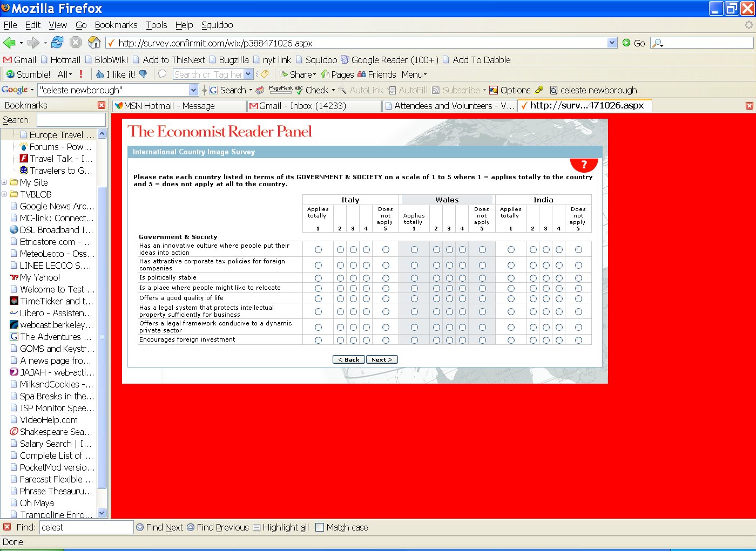Click the Stop loading icon
Screen dimensions: 756x551
tap(76, 42)
